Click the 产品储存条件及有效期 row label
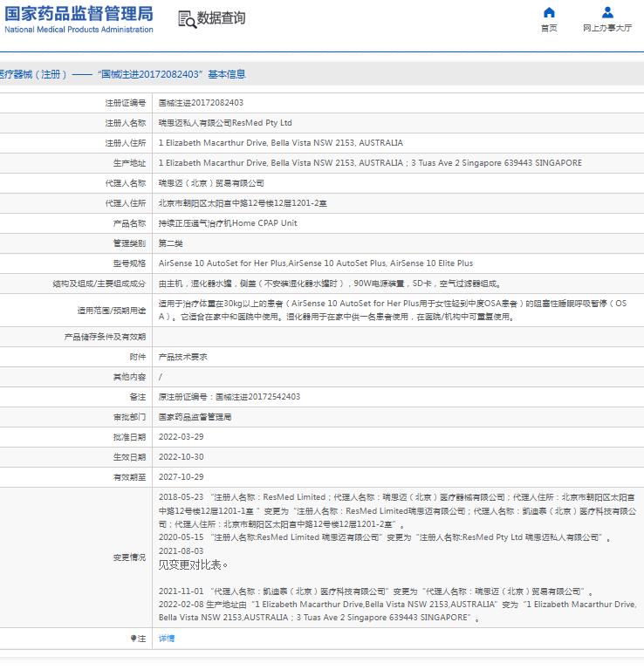This screenshot has height=670, width=644. point(105,337)
